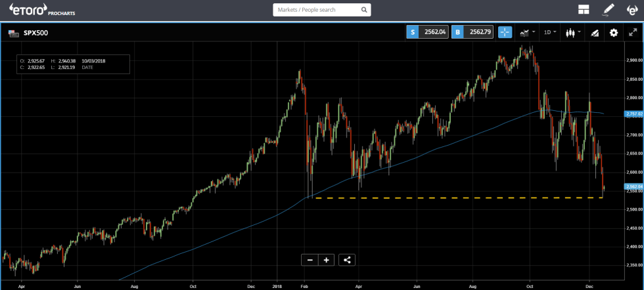Zoom in the chart with plus button

click(326, 260)
